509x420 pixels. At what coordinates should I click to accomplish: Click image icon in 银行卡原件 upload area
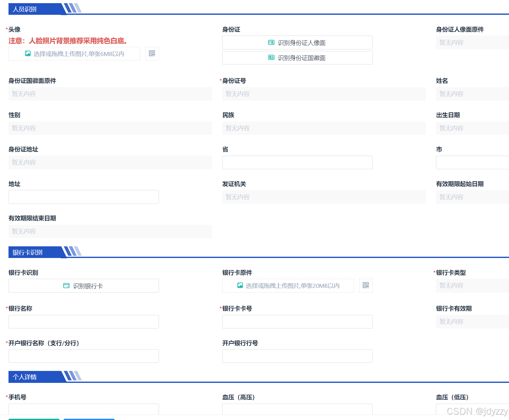click(x=240, y=285)
